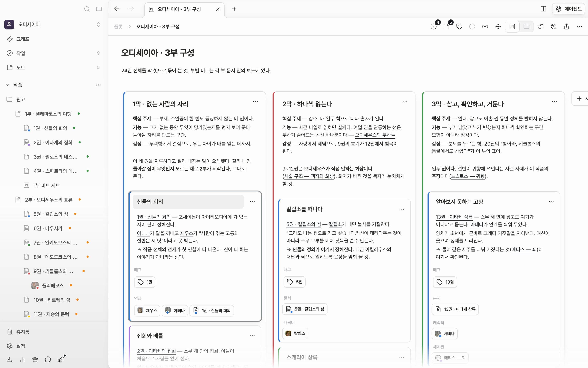Screen dimensions: 588x368
Task: Click the import download icon at bottom
Action: click(x=9, y=359)
